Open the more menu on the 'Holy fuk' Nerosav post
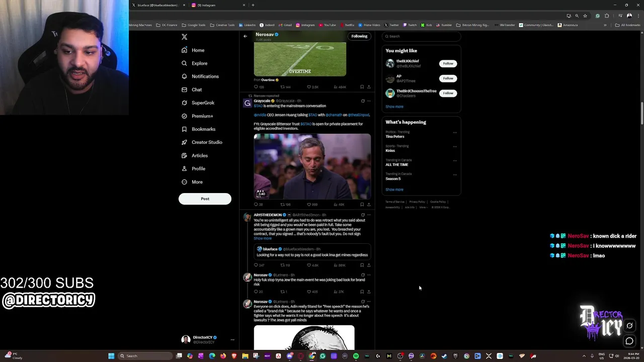The image size is (644, 362). [369, 275]
